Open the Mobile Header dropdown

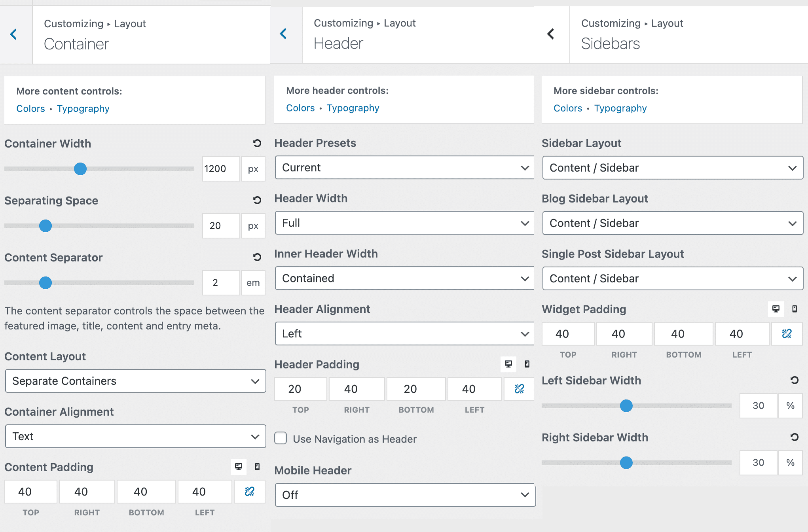[405, 495]
